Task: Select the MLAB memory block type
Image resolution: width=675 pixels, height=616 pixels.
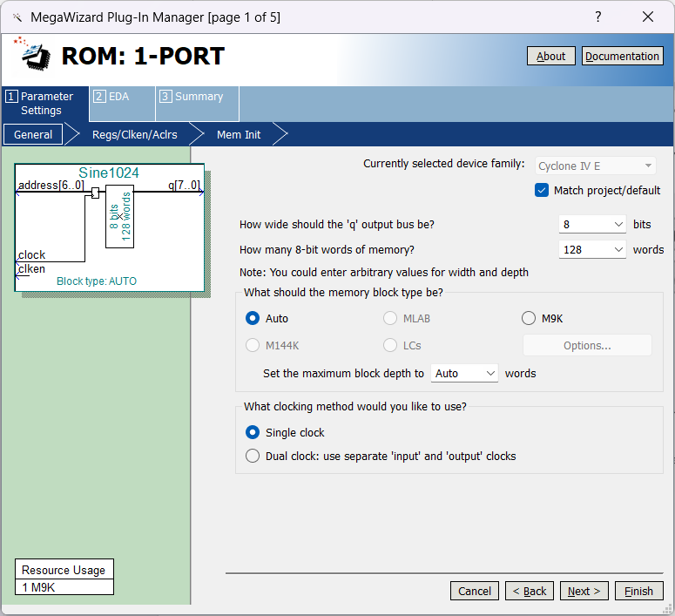Action: click(390, 318)
